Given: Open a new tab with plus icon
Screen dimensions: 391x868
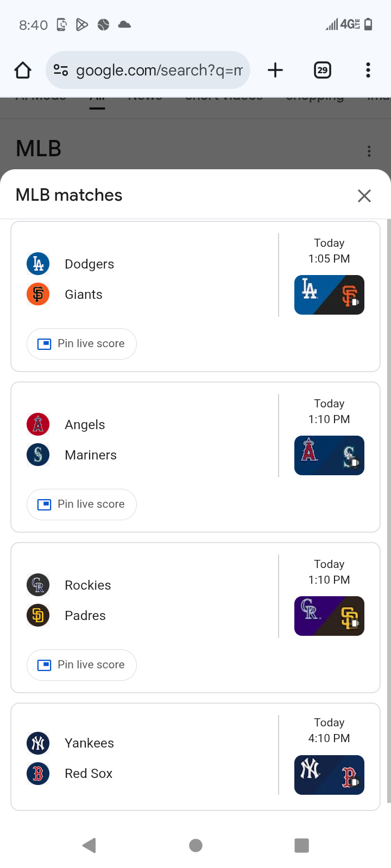Looking at the screenshot, I should (x=275, y=70).
